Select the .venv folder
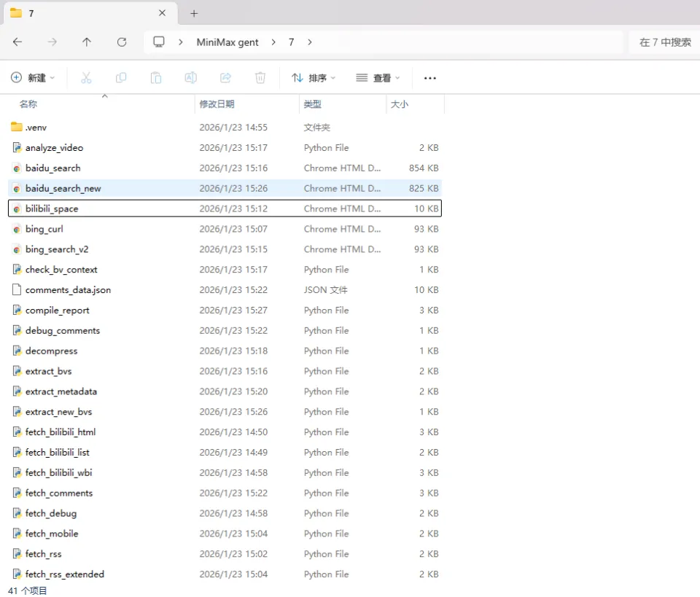700x597 pixels. [36, 128]
